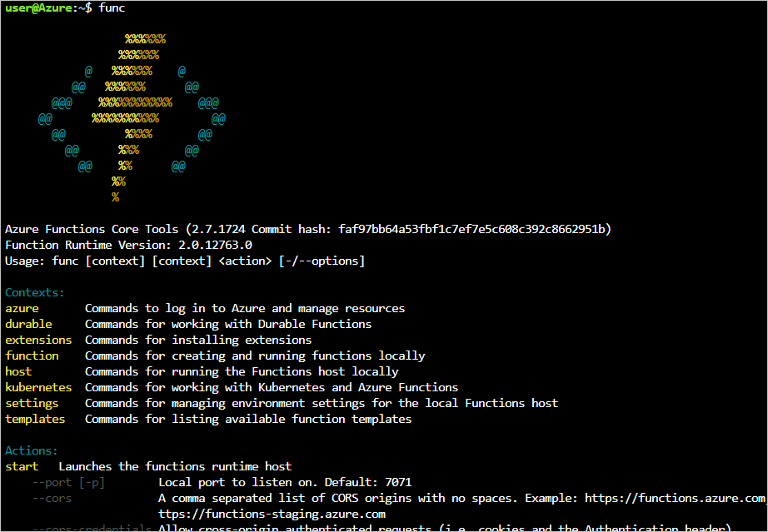Viewport: 768px width, 532px height.
Task: Click the 'Function Runtime Version:' label
Action: coord(88,245)
